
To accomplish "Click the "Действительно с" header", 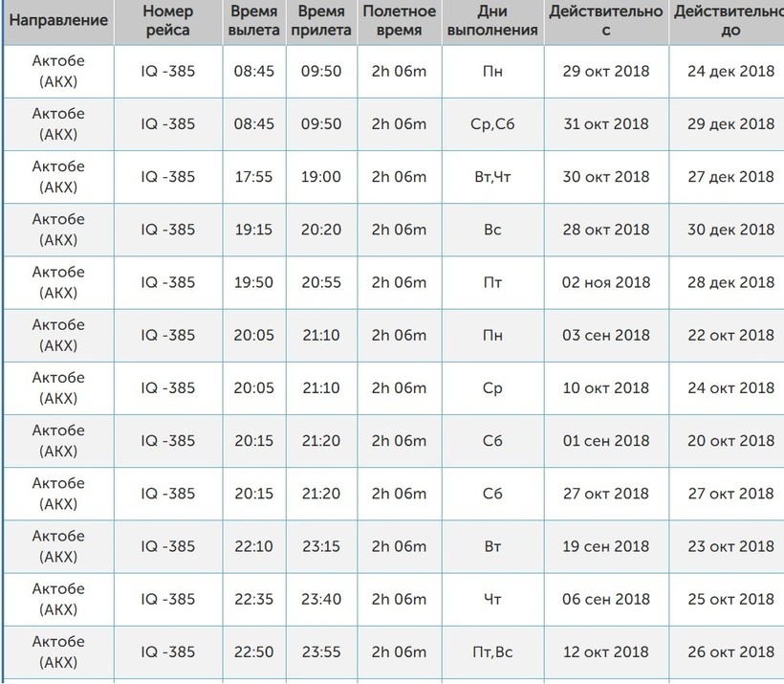I will tap(605, 20).
